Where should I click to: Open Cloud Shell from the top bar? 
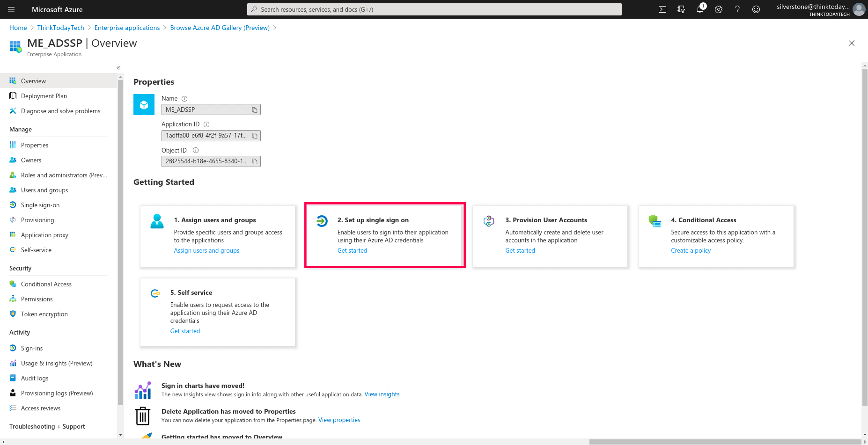pyautogui.click(x=662, y=9)
